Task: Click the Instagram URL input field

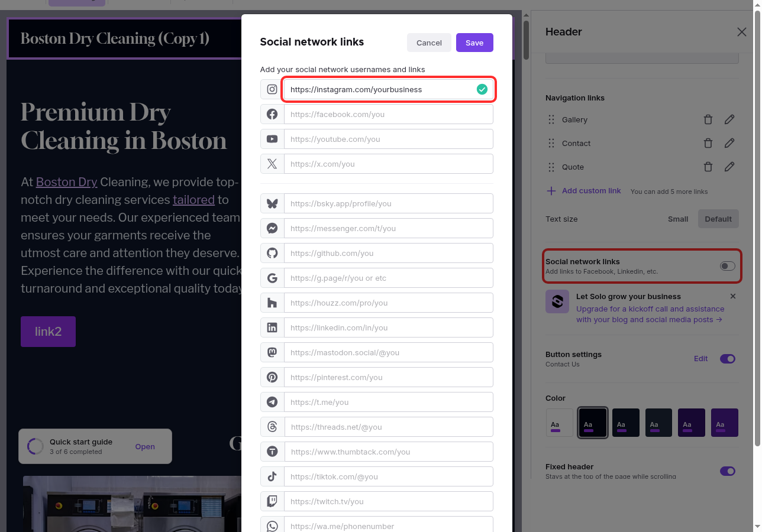Action: 388,89
